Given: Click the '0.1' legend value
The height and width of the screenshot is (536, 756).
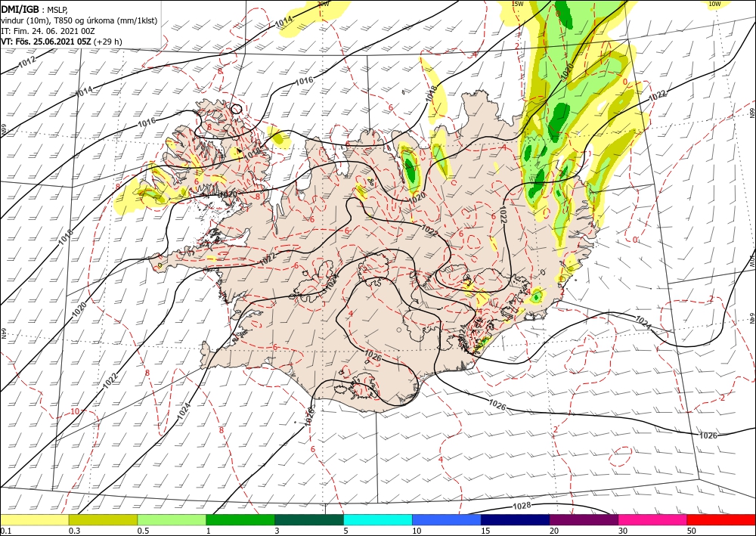Looking at the screenshot, I should [5, 531].
